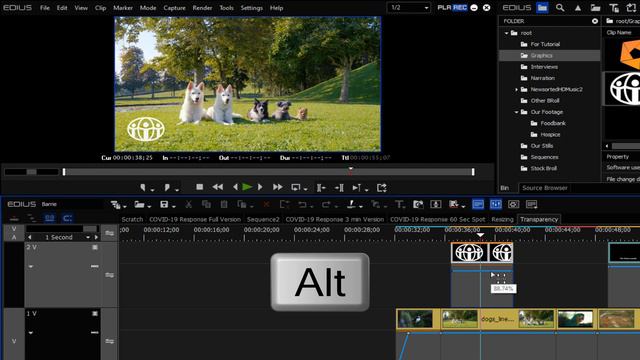Open the Render menu
This screenshot has height=360, width=640.
point(202,8)
